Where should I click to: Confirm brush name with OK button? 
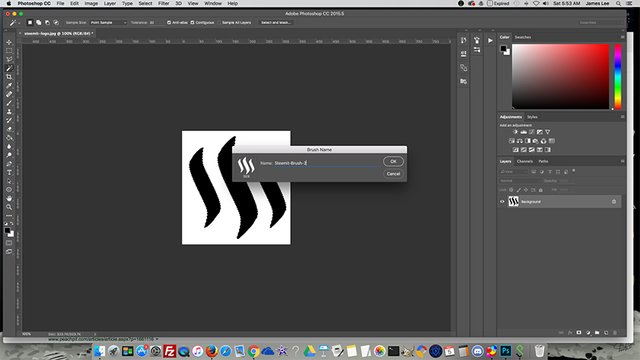[393, 161]
